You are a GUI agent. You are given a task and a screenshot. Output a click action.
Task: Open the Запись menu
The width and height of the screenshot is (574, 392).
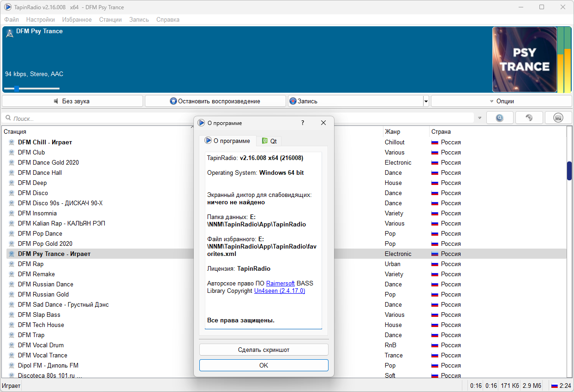tap(139, 19)
